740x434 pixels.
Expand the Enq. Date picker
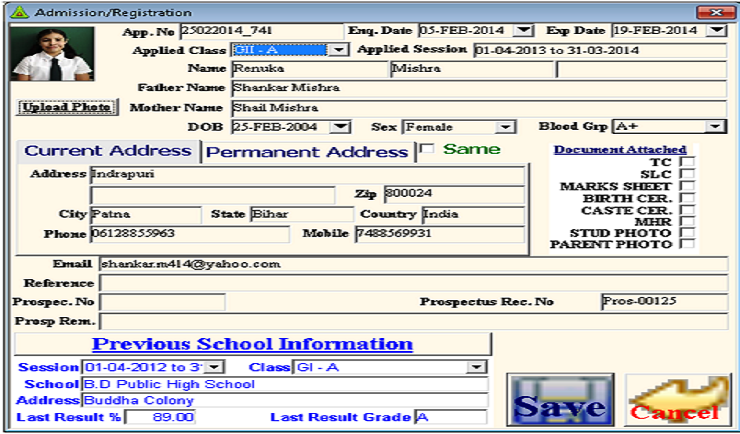525,30
